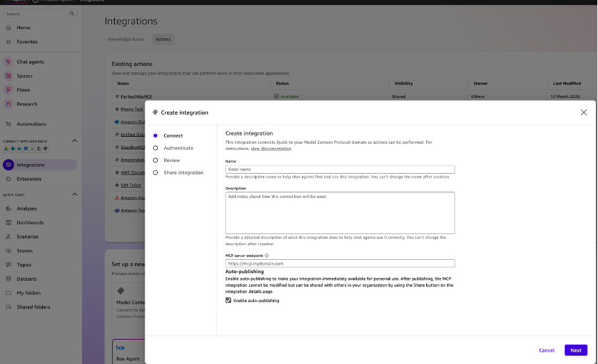The image size is (598, 364).
Task: Open Spaces in sidebar menu
Action: pyautogui.click(x=24, y=76)
